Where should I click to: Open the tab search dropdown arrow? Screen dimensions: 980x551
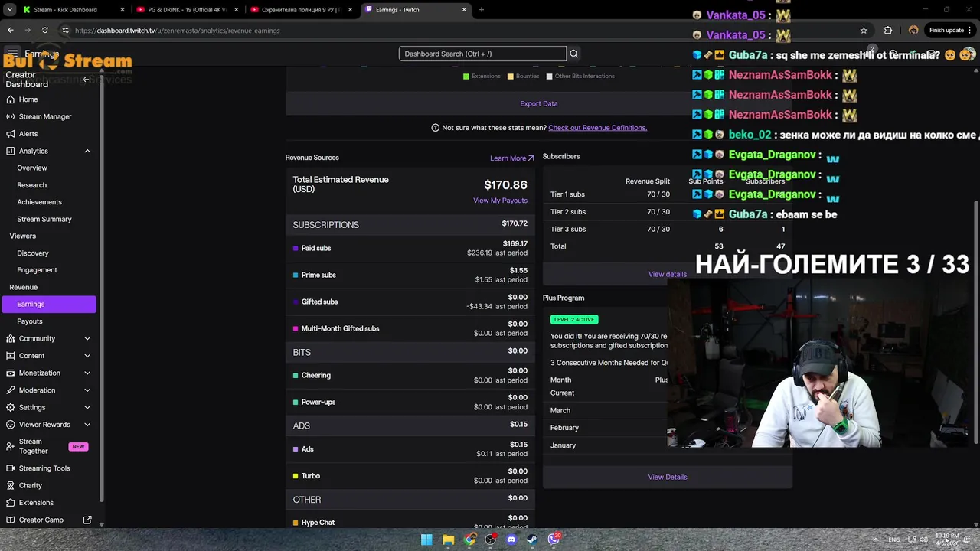(x=10, y=10)
